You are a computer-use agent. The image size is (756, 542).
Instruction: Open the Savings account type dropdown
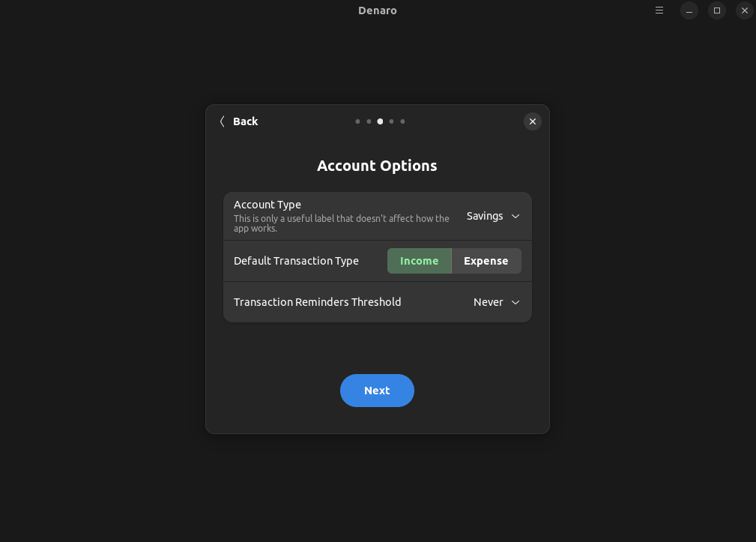[493, 216]
